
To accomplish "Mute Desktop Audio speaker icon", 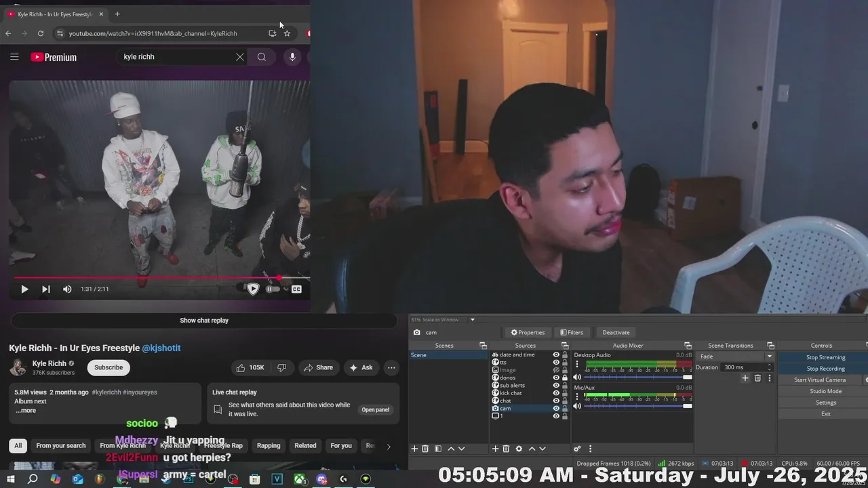I will click(577, 377).
